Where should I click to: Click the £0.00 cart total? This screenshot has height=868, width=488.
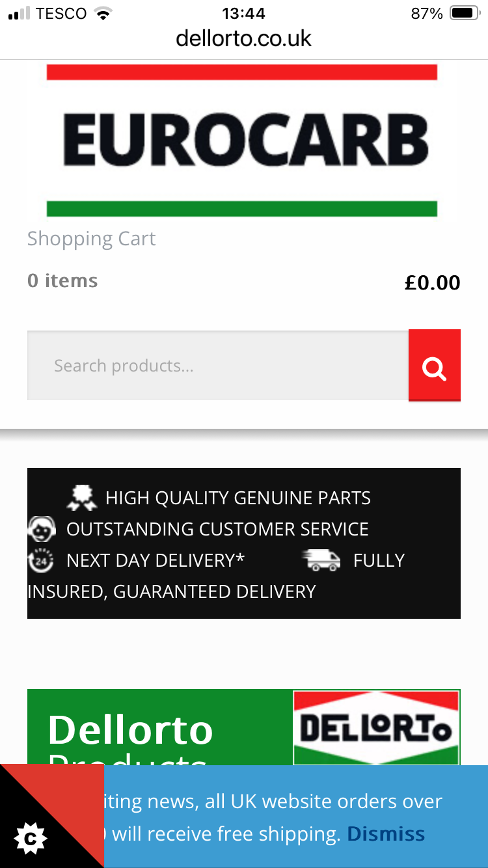432,282
